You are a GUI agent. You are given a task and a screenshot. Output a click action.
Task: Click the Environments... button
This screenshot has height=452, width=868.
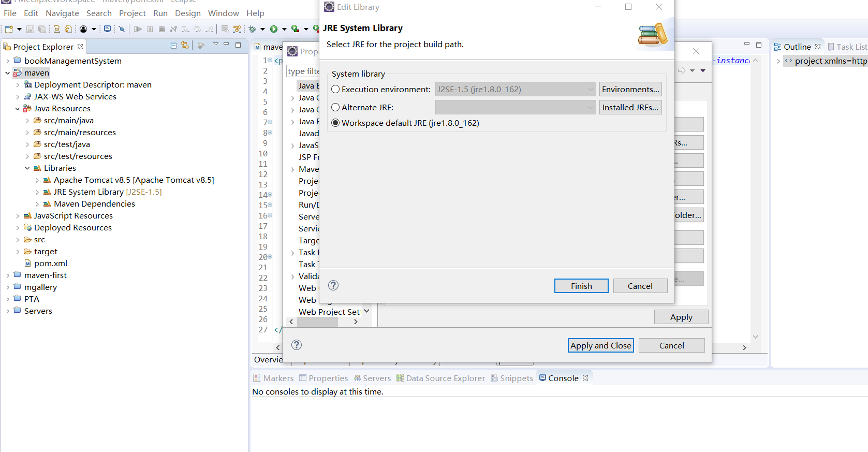coord(630,89)
